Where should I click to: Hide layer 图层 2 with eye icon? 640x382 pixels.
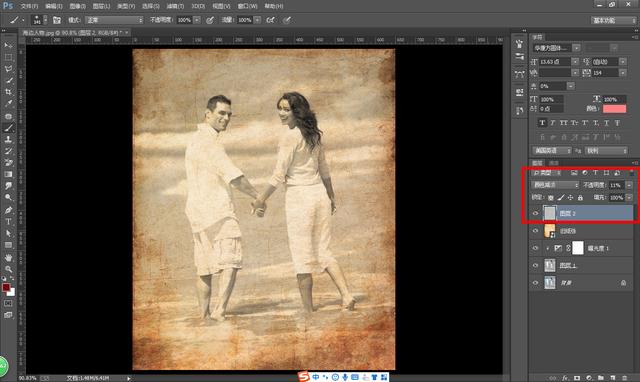click(536, 213)
